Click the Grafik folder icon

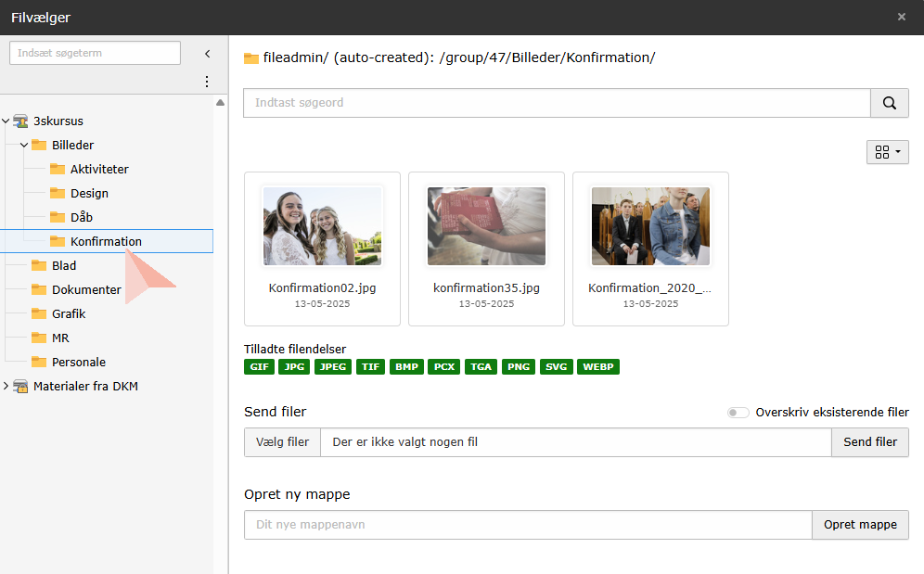coord(39,314)
